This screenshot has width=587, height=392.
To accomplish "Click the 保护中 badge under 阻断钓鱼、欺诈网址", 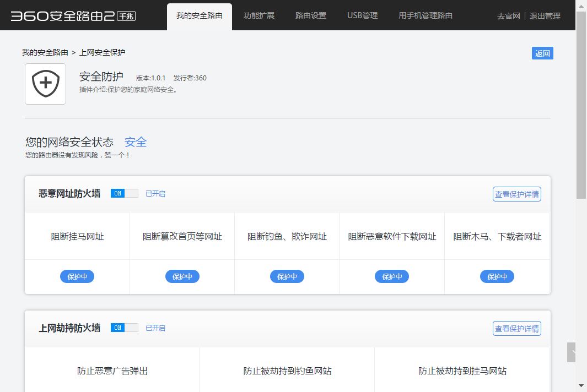I will point(287,276).
